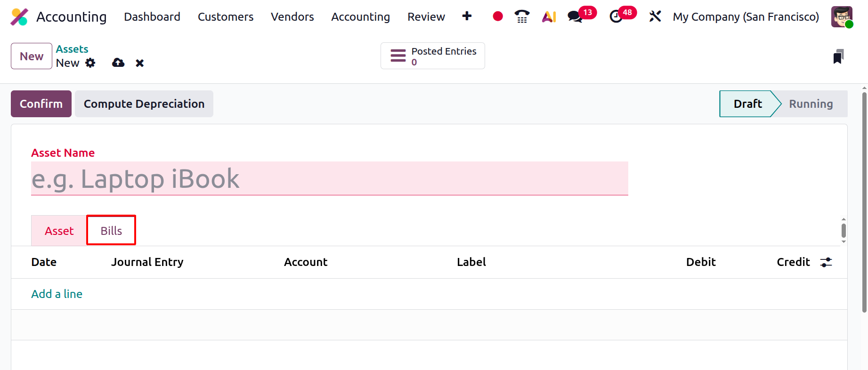This screenshot has width=868, height=370.
Task: Open the VoIP phone dialer icon
Action: (522, 16)
